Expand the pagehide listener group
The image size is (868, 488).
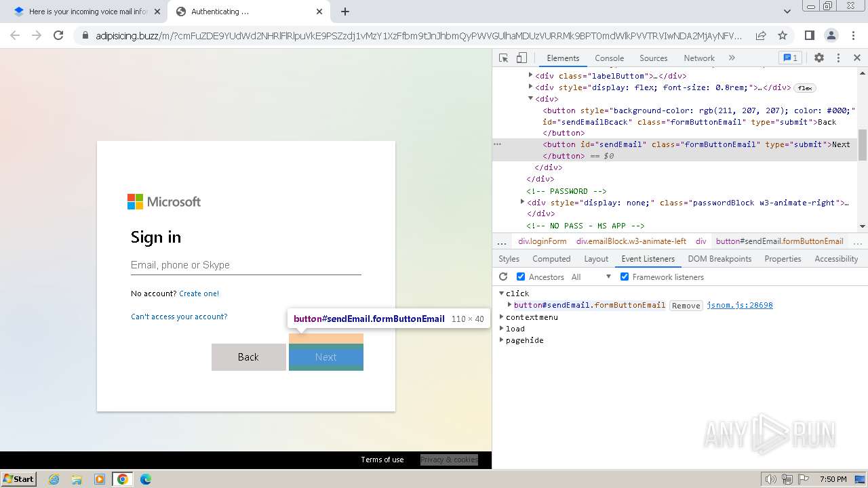tap(502, 340)
